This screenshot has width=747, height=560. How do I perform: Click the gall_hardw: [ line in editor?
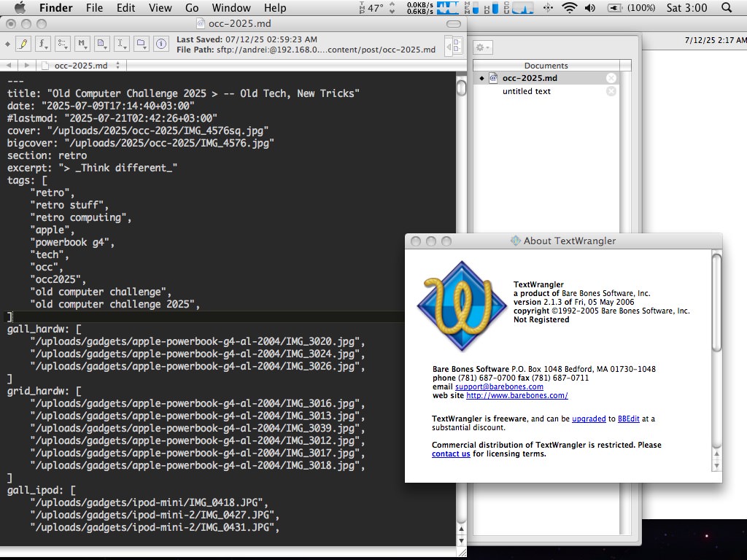click(x=44, y=329)
